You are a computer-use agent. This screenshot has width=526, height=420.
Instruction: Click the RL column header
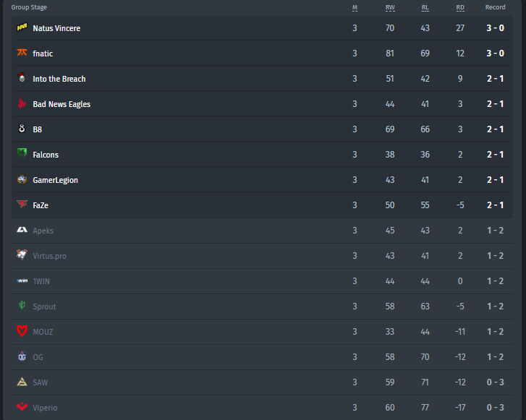click(425, 8)
